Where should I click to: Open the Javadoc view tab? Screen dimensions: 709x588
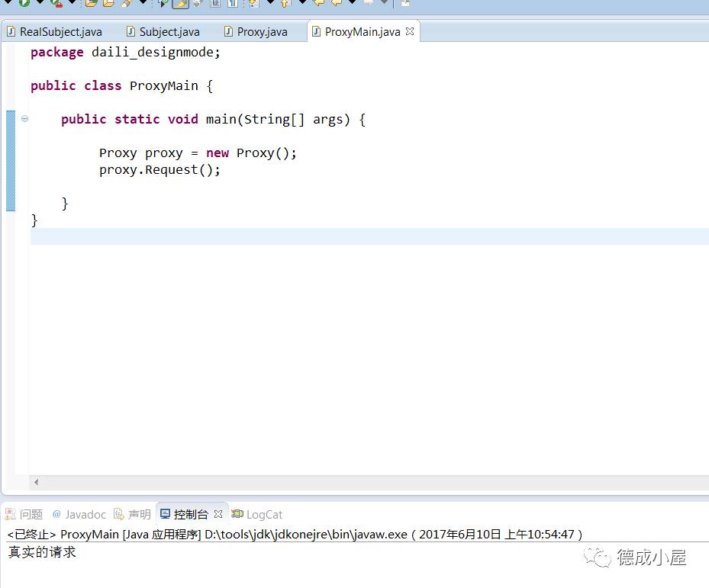pos(79,514)
